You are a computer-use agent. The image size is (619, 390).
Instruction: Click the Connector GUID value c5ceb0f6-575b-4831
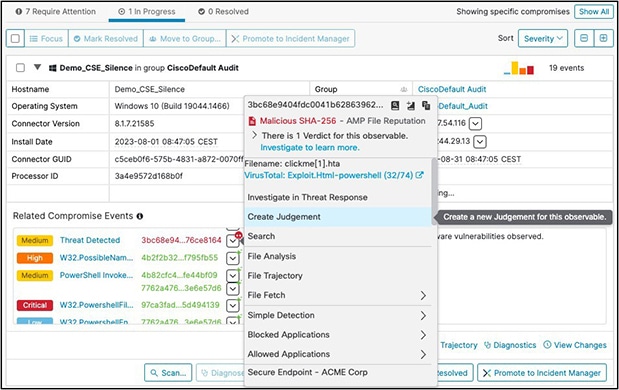point(179,159)
